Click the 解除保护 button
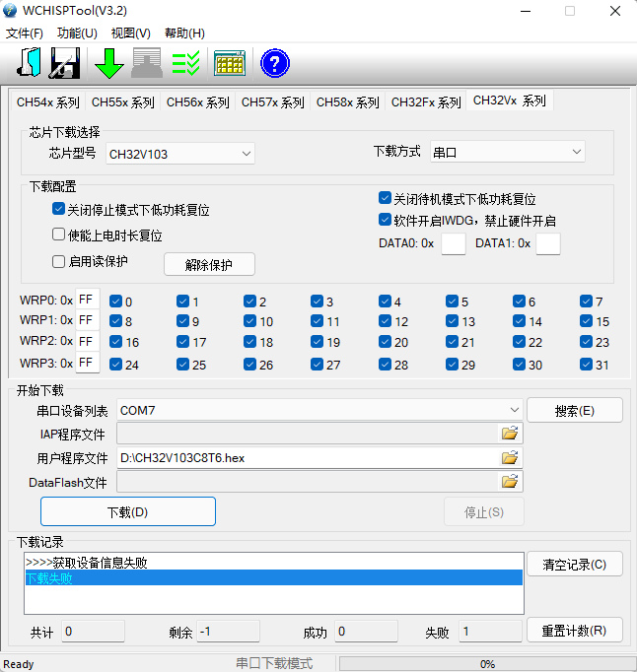The height and width of the screenshot is (672, 637). [x=209, y=264]
